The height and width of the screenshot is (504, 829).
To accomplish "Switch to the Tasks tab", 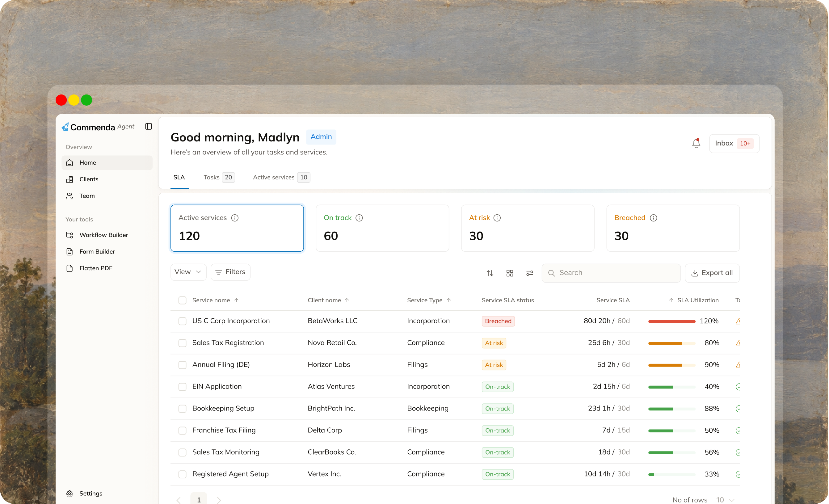I will [219, 177].
